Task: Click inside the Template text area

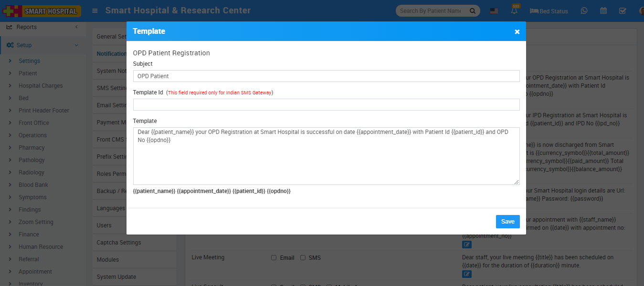Action: pos(326,156)
